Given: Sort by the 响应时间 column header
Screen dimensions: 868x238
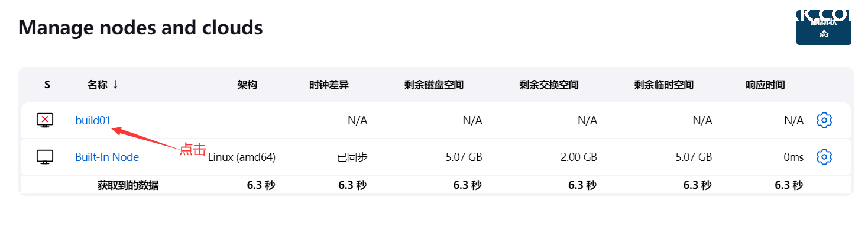Looking at the screenshot, I should [x=765, y=85].
